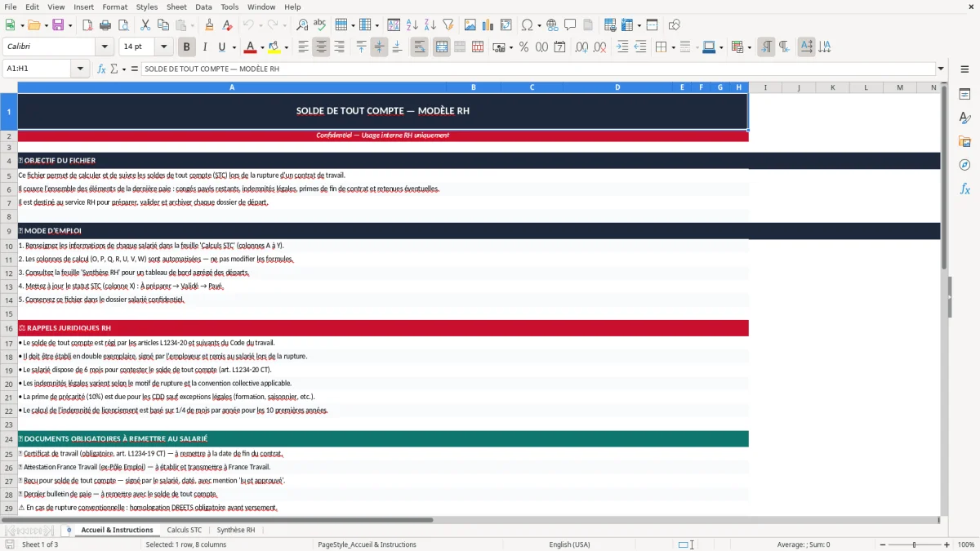Toggle Bold formatting
The width and height of the screenshot is (980, 551).
pyautogui.click(x=186, y=47)
